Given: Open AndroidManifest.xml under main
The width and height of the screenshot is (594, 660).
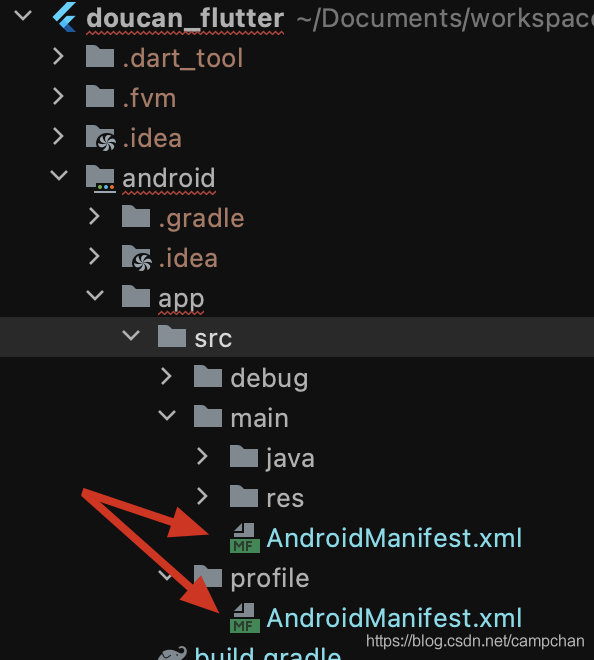Looking at the screenshot, I should point(394,538).
